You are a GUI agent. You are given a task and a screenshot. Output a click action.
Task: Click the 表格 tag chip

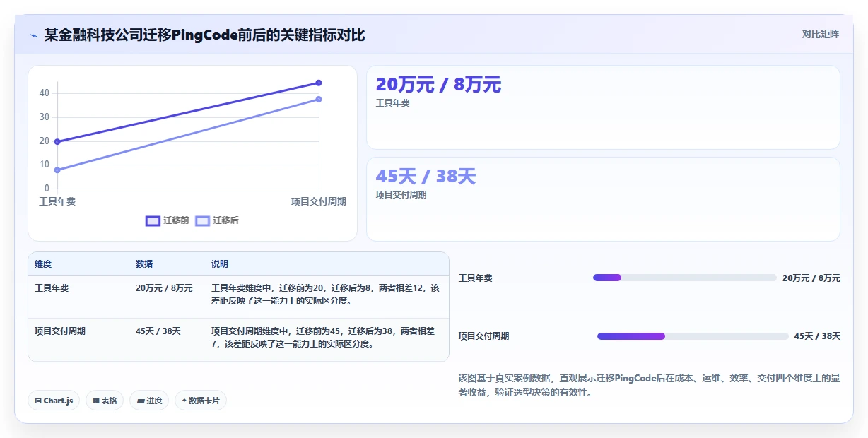(x=105, y=401)
